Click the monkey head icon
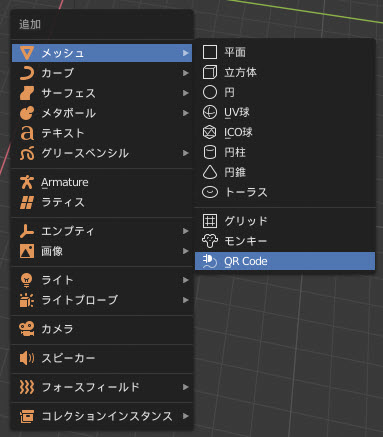383x437 pixels. point(210,241)
